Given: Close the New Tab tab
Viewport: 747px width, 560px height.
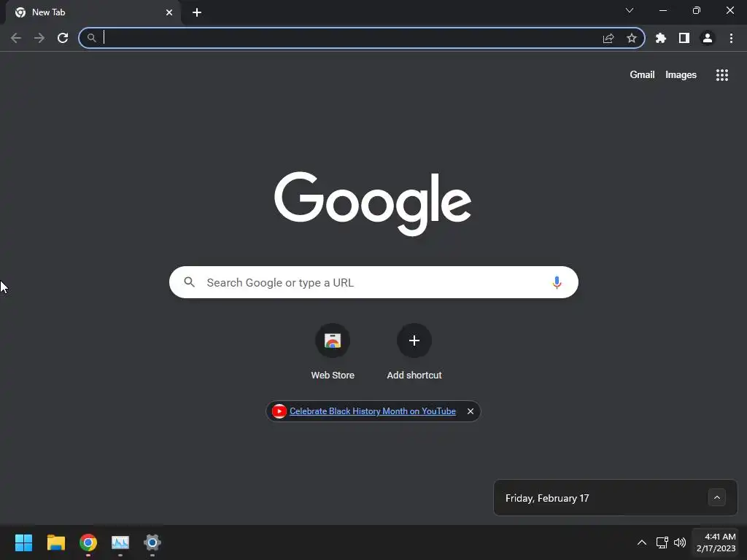Looking at the screenshot, I should point(169,12).
